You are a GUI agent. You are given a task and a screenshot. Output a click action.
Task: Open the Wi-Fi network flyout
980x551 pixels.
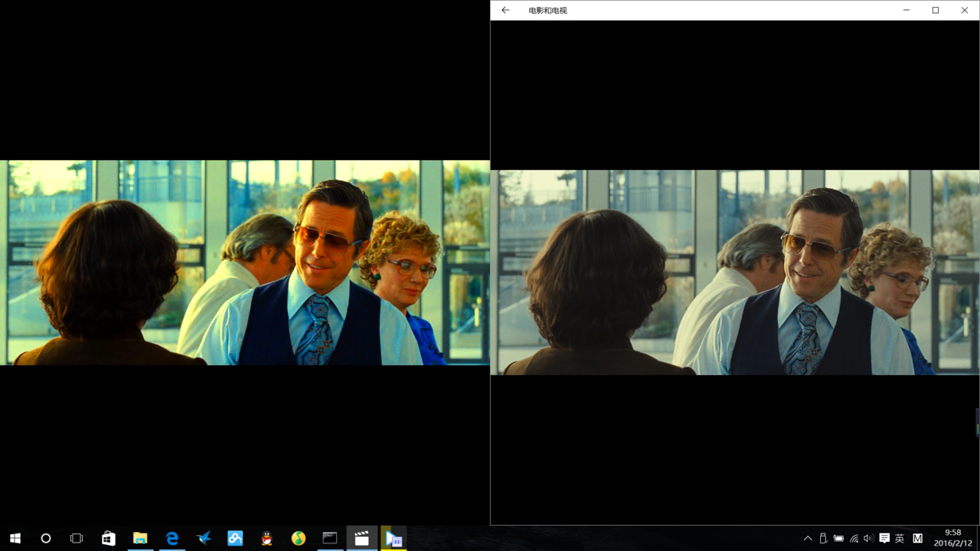pyautogui.click(x=854, y=539)
